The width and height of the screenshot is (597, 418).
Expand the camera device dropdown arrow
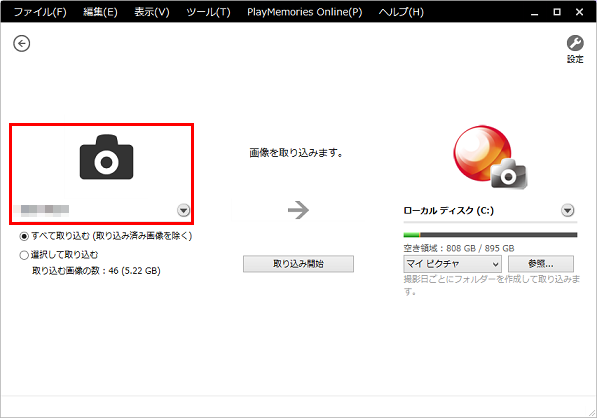(184, 210)
